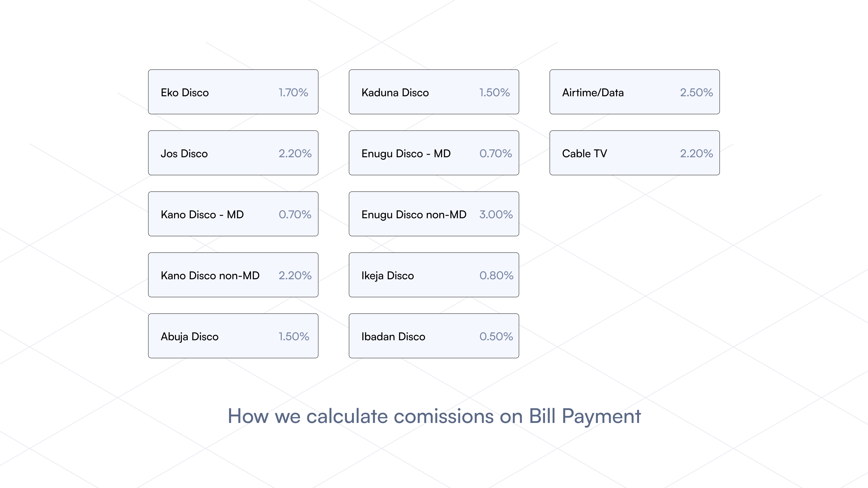Select the Enugu Disco non-MD card

(434, 214)
